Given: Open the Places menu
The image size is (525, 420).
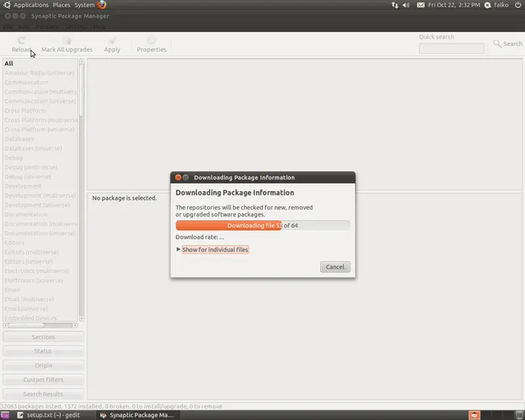Looking at the screenshot, I should point(62,5).
